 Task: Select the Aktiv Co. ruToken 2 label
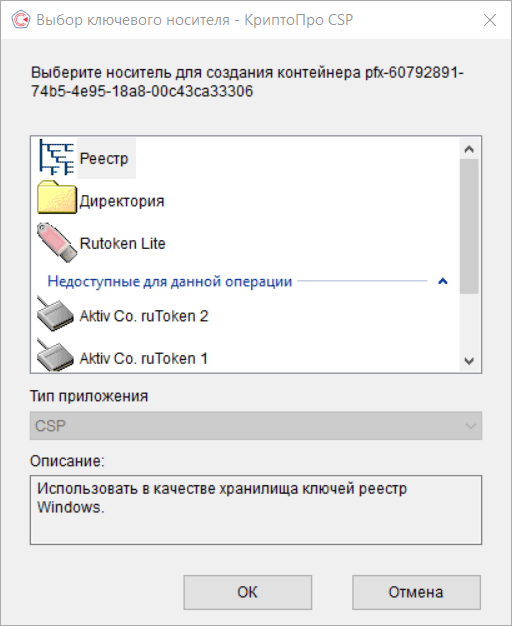click(x=144, y=316)
